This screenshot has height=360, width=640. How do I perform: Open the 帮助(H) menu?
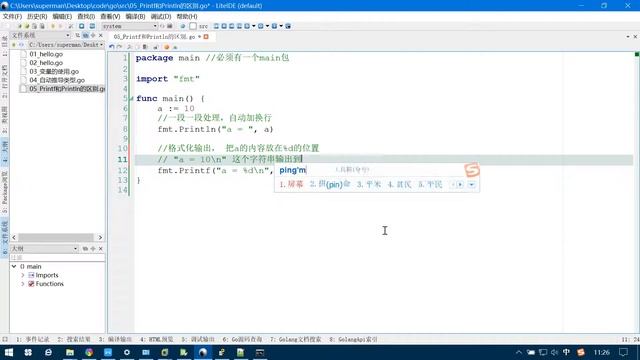187,16
